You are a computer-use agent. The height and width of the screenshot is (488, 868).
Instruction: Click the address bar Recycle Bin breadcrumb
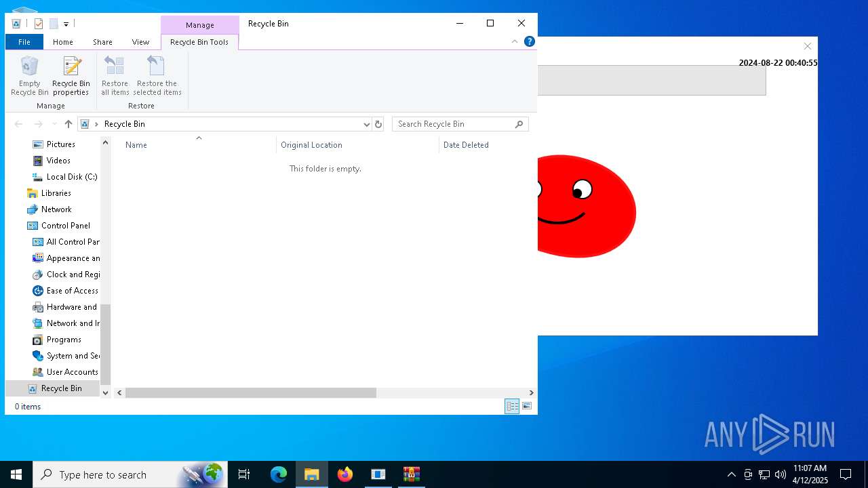tap(125, 124)
